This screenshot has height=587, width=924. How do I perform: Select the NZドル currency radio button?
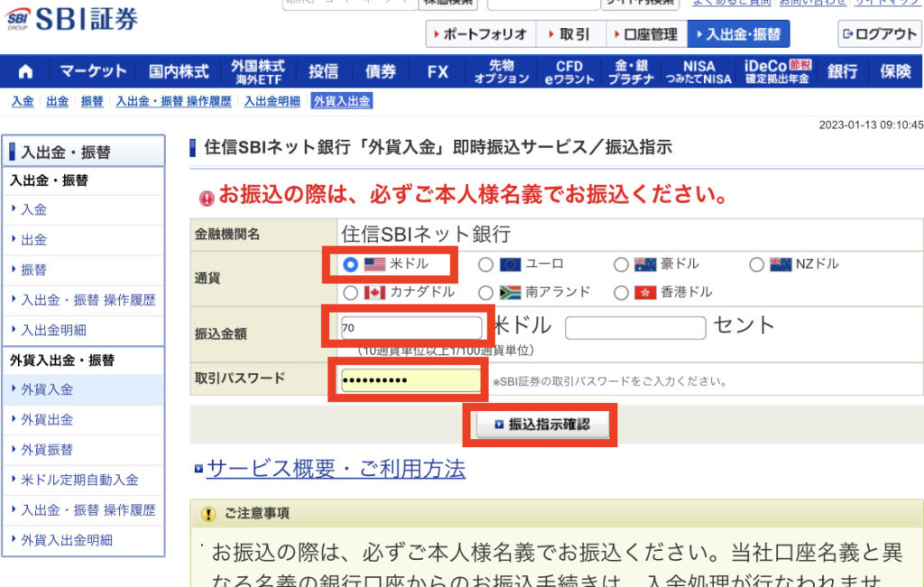[757, 265]
